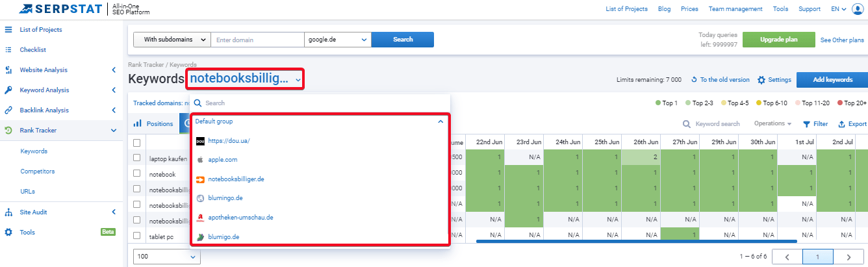
Task: Click the apotheken-umschau.de favicon
Action: pos(200,217)
